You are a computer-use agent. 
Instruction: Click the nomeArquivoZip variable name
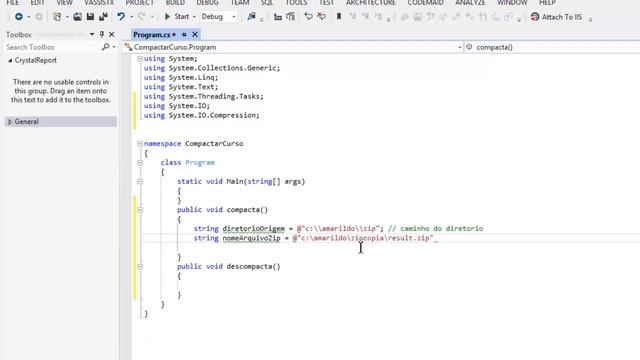[x=251, y=238]
